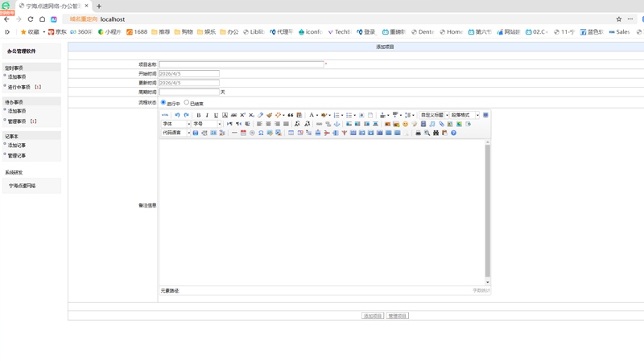This screenshot has width=644, height=361.
Task: Toggle bold formatting in the editor toolbar
Action: [x=198, y=115]
